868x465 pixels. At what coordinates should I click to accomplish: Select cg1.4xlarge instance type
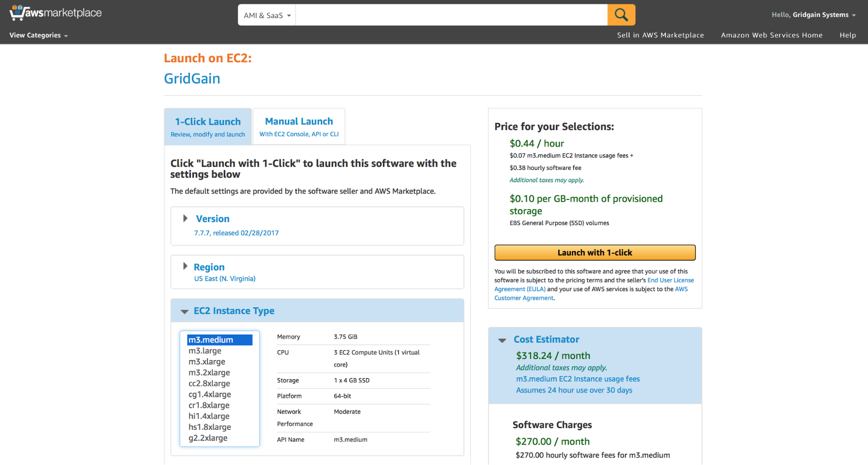click(x=210, y=394)
